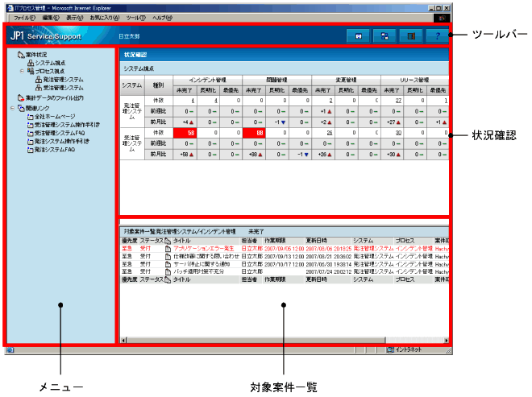Click the 関連リンク folder icon
Viewport: 532px width, 397px height.
pyautogui.click(x=21, y=108)
